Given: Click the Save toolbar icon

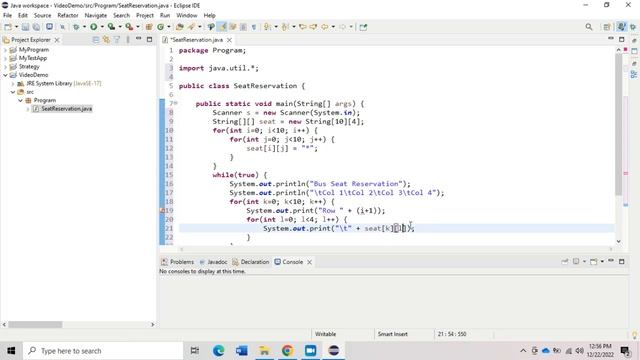Looking at the screenshot, I should (x=25, y=27).
